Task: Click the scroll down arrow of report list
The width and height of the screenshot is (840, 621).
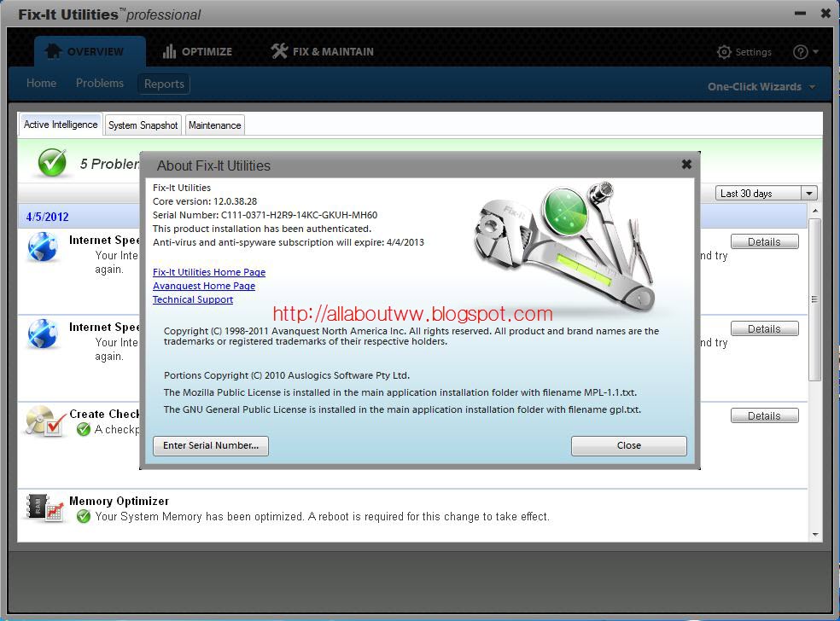Action: [815, 534]
